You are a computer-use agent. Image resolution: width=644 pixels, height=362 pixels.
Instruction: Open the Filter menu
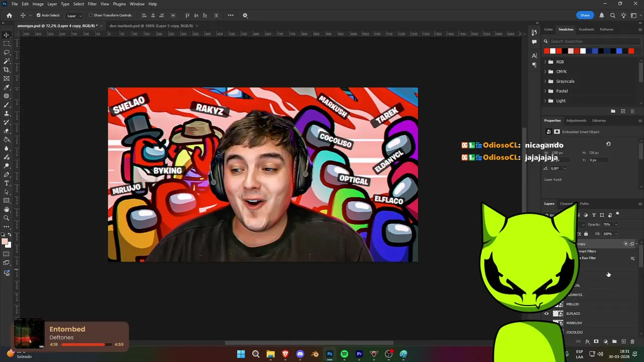point(92,4)
